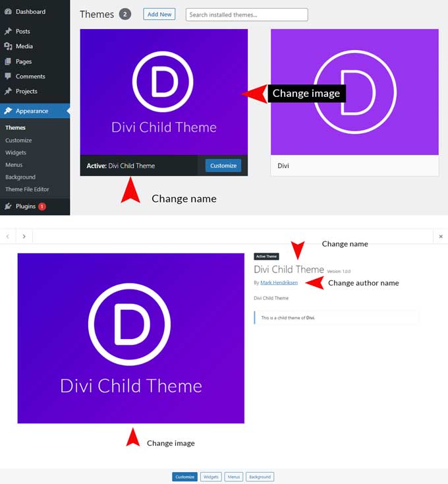448x484 pixels.
Task: Click the Dashboard gauge icon
Action: [9, 12]
